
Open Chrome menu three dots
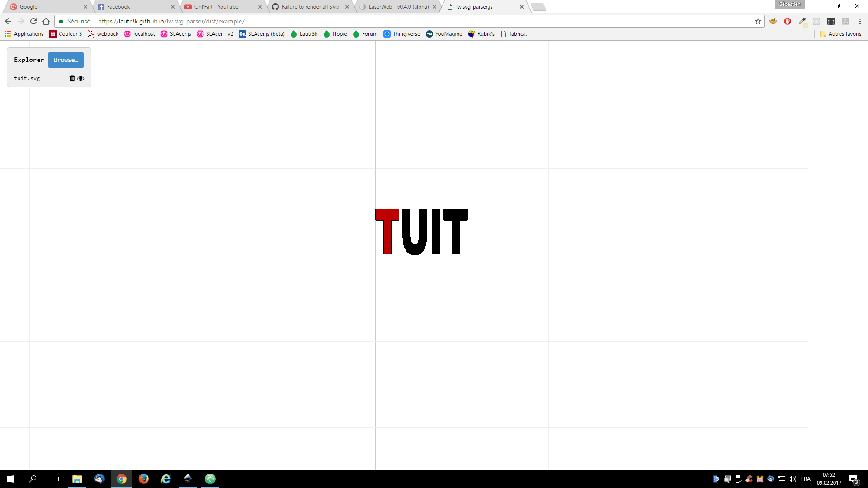860,21
